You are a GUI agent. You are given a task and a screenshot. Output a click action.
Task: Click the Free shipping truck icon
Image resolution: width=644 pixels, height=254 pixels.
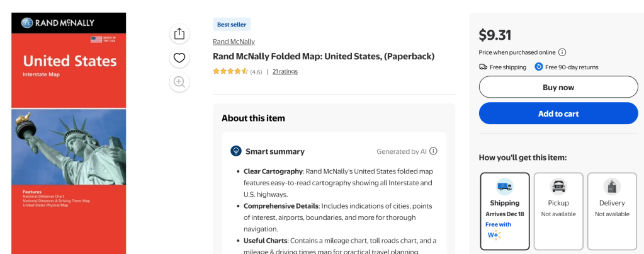pos(483,67)
